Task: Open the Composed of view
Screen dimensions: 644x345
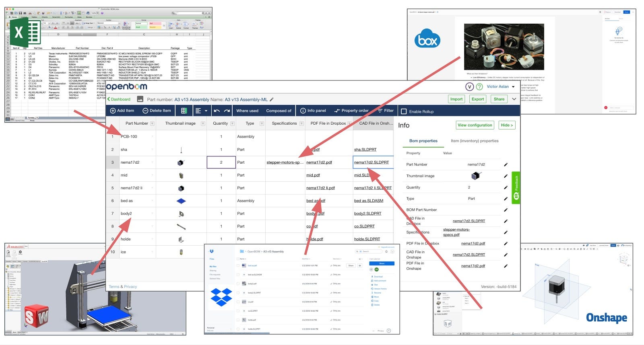Action: (279, 111)
